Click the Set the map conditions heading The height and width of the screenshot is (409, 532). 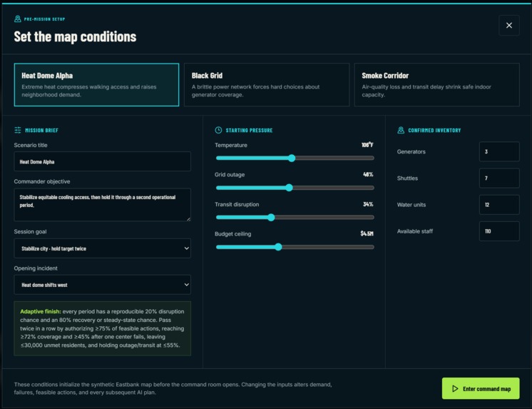tap(75, 36)
